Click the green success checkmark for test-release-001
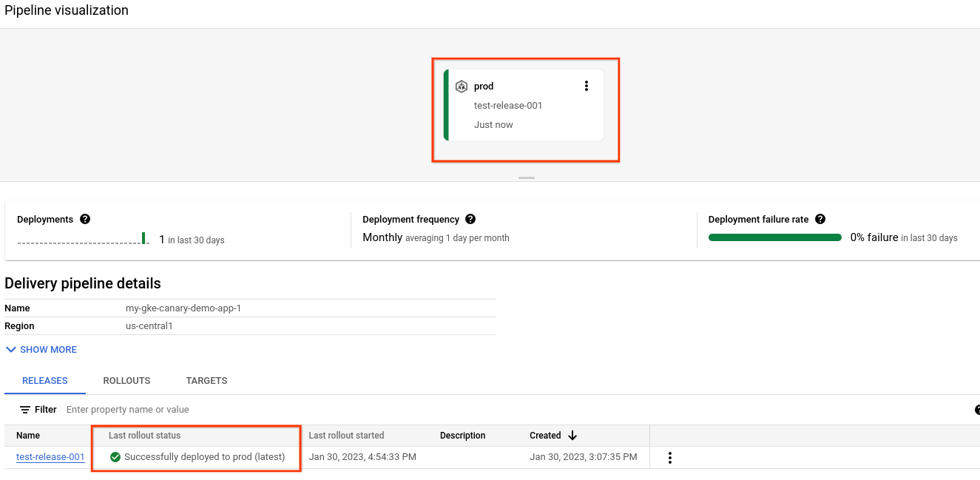 [115, 456]
